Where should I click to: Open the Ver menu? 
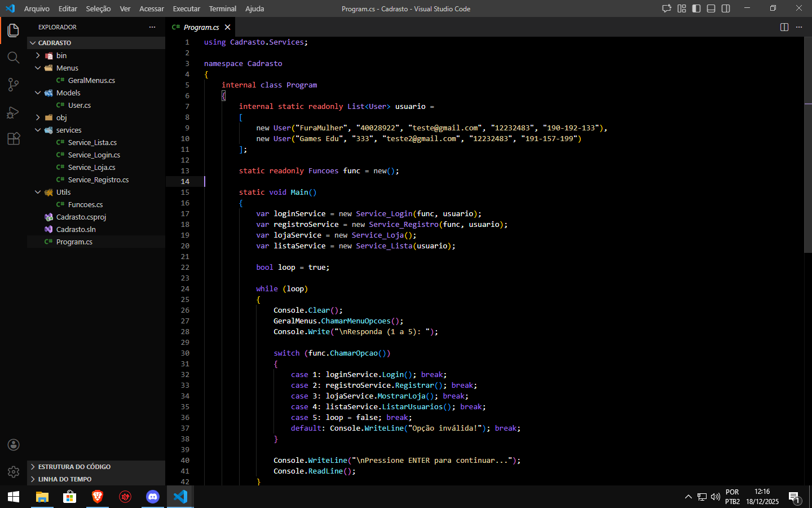[x=125, y=8]
